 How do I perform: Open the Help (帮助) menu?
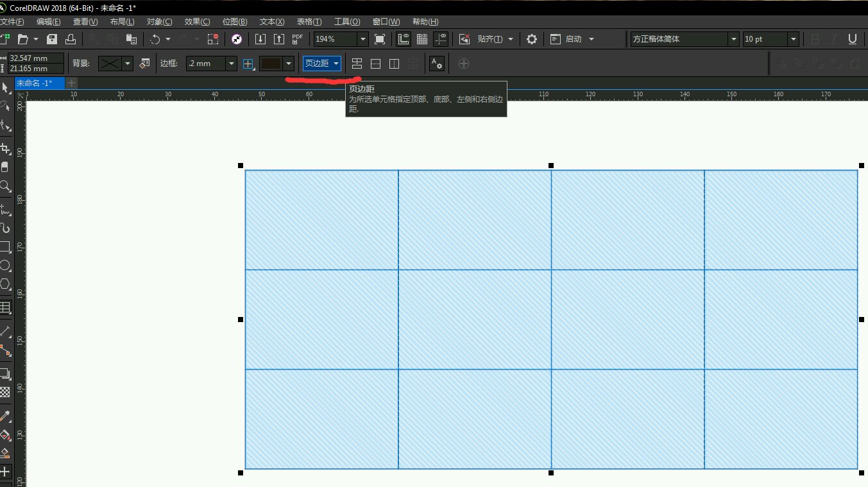pos(425,22)
